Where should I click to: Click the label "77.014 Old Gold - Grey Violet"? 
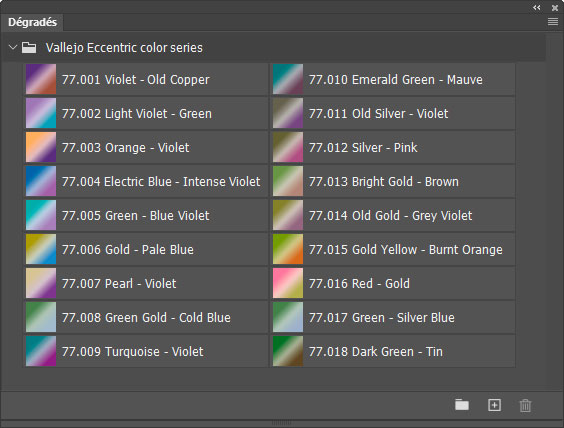click(390, 215)
